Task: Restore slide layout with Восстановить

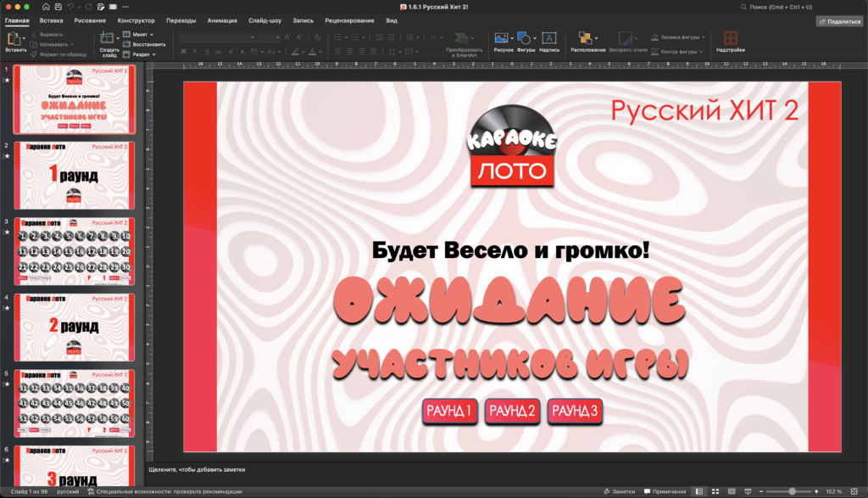Action: click(x=144, y=44)
